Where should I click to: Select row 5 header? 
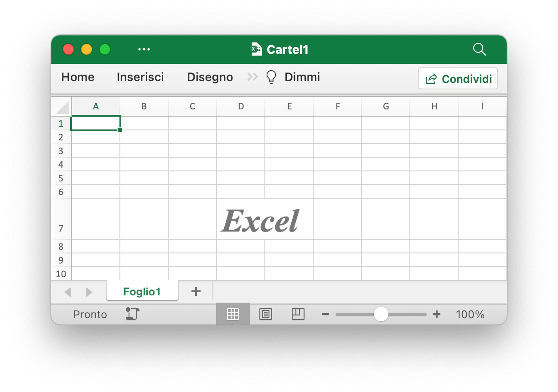[x=61, y=178]
